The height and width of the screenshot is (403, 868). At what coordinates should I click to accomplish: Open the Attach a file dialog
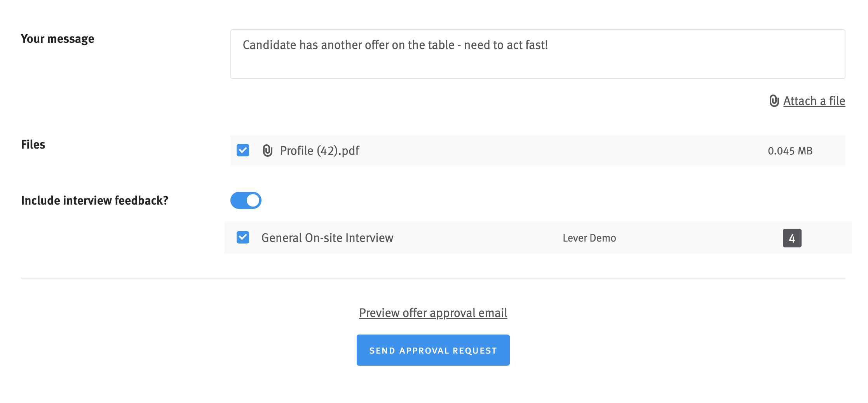[814, 100]
